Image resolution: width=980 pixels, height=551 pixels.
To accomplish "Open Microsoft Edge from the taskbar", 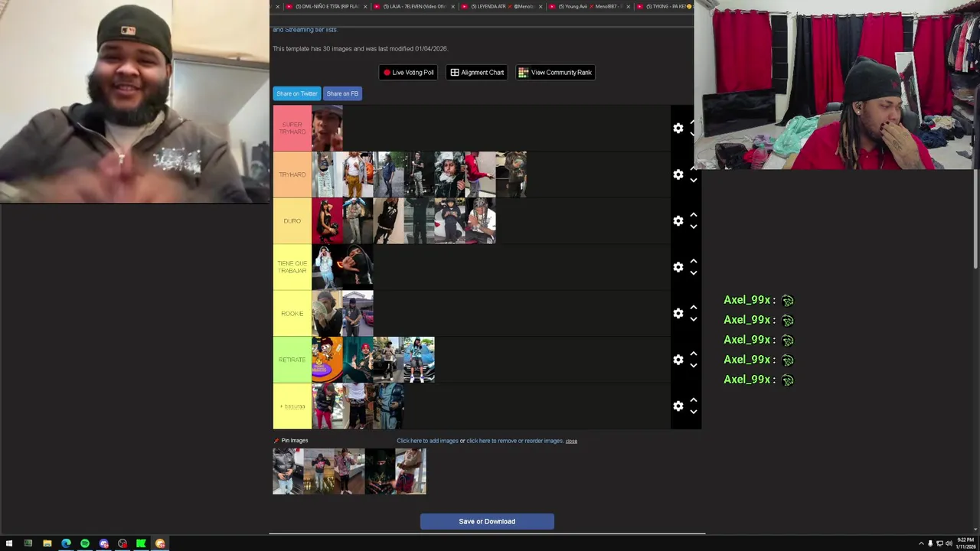I will [x=66, y=543].
